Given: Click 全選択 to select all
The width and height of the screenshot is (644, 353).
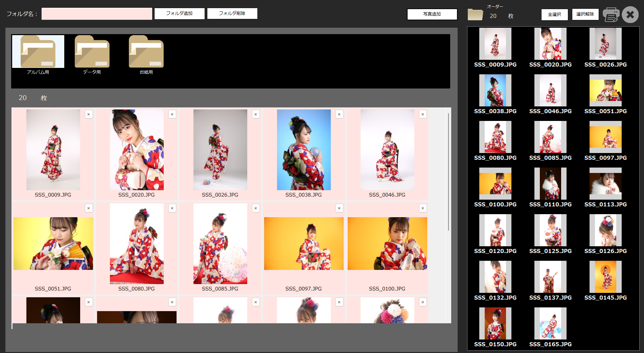Looking at the screenshot, I should [554, 15].
